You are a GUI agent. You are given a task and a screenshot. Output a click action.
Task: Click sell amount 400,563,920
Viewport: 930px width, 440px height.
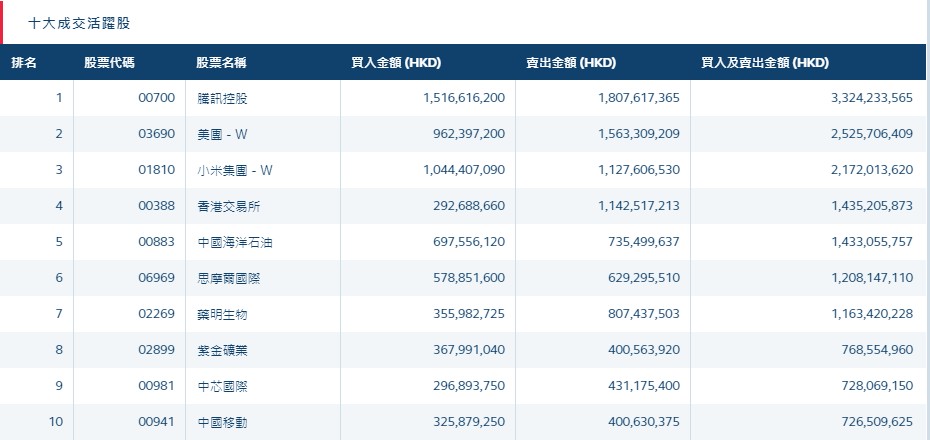click(x=644, y=350)
